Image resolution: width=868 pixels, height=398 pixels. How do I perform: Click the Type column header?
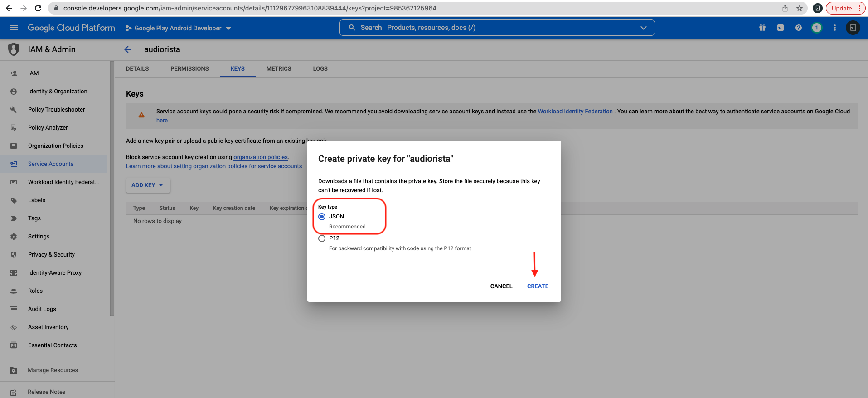tap(139, 208)
